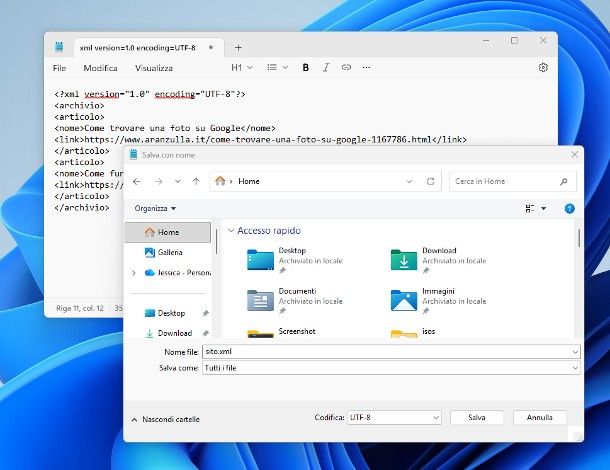The width and height of the screenshot is (610, 470).
Task: Open the File menu in Notepad
Action: (x=59, y=68)
